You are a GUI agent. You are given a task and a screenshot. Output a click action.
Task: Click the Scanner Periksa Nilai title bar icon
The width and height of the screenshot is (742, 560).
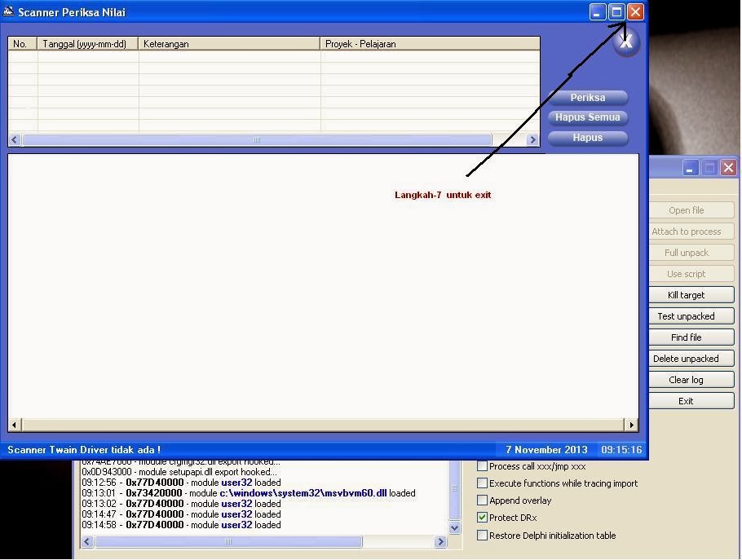9,11
